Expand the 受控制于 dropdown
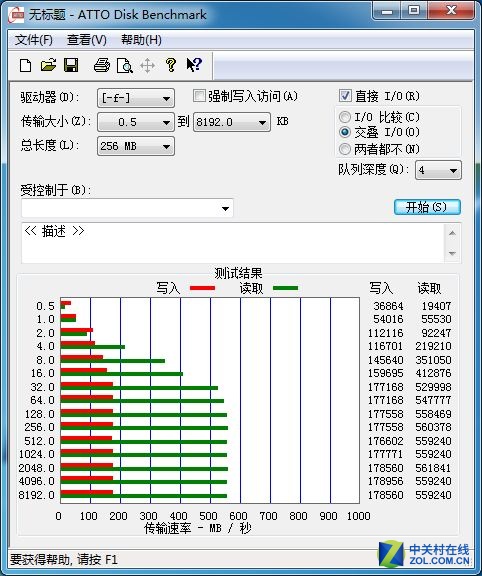 pos(127,208)
